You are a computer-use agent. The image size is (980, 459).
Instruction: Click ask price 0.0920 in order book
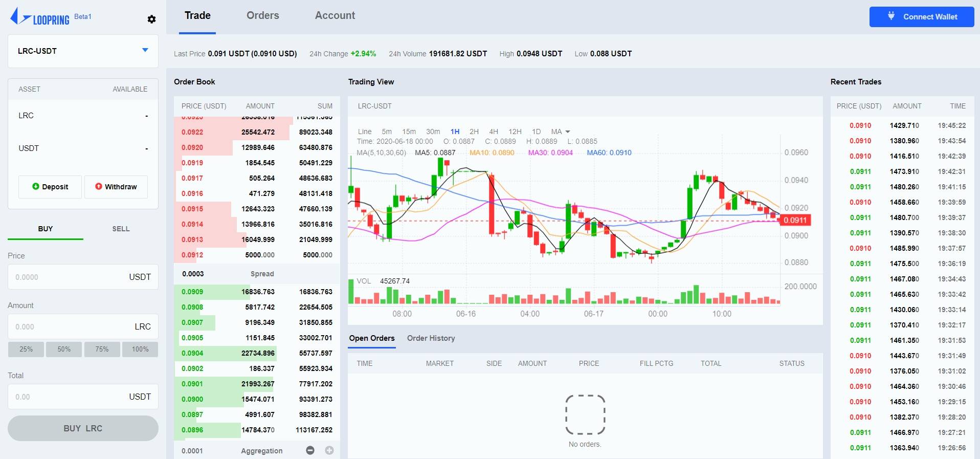pos(192,147)
